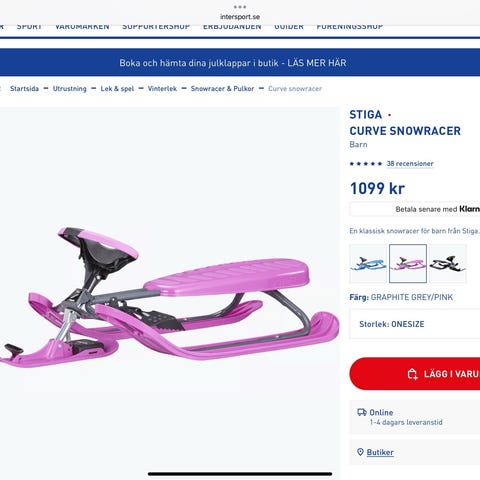Click the Klarna Betala senare box

coord(415,209)
